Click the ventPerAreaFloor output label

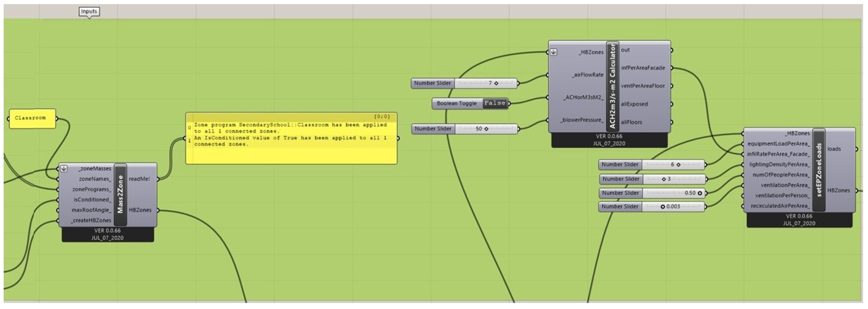point(642,86)
